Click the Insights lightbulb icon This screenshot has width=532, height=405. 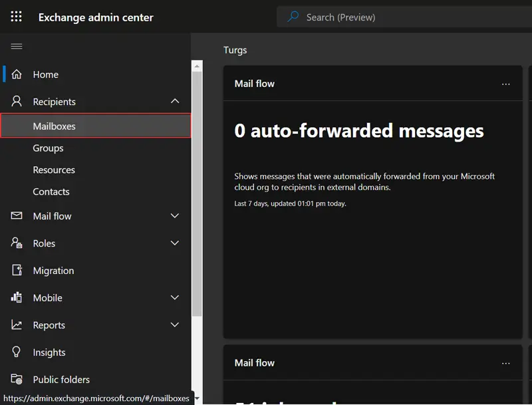tap(17, 352)
